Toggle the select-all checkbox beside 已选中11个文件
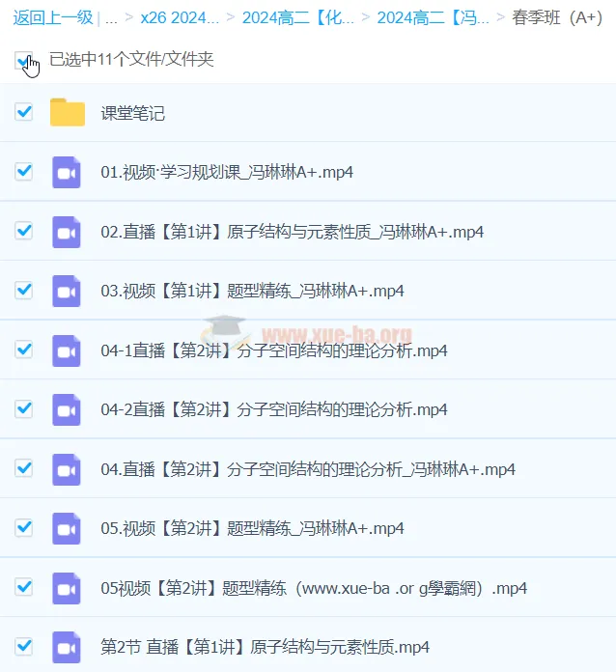This screenshot has width=616, height=672. [24, 60]
